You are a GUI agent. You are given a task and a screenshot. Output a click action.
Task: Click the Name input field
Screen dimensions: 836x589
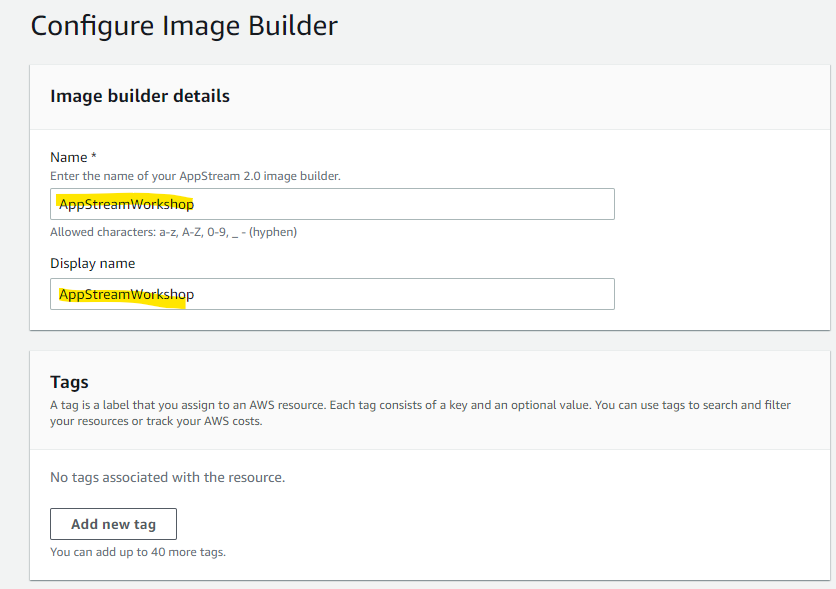[x=332, y=204]
